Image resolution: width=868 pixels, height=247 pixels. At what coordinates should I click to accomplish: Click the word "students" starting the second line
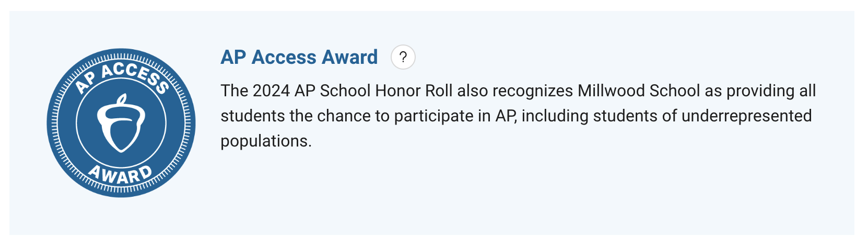[x=253, y=116]
